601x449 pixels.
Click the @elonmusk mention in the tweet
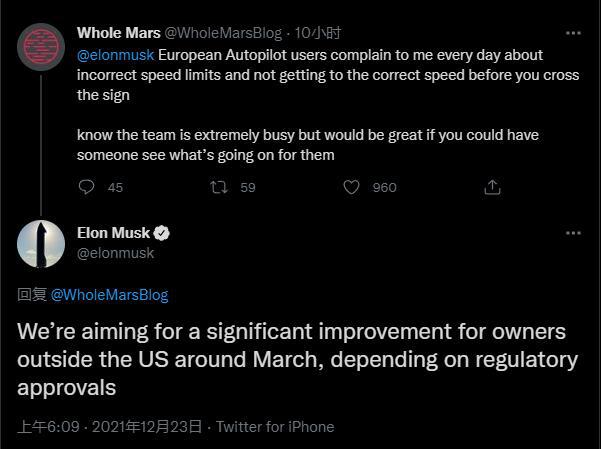(113, 56)
